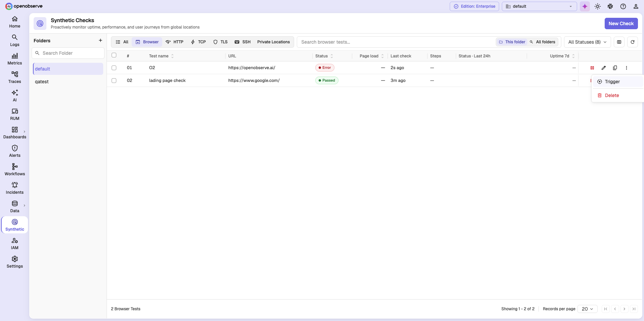The image size is (644, 321).
Task: Expand Data submenu chevron
Action: [x=25, y=205]
